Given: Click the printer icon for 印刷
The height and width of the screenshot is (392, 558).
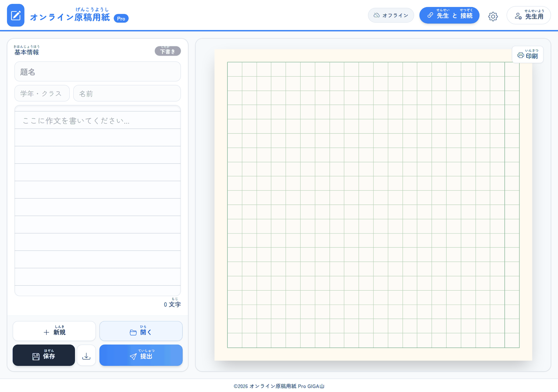Looking at the screenshot, I should [x=521, y=55].
